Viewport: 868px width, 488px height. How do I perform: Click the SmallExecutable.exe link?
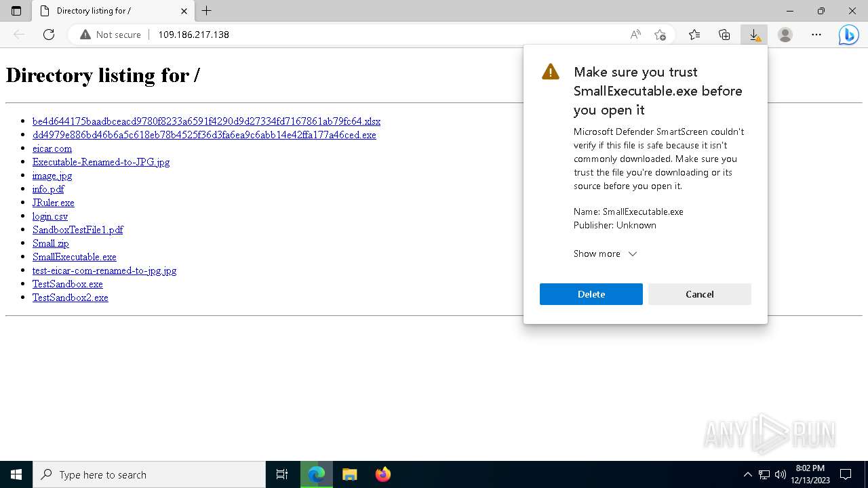[75, 257]
